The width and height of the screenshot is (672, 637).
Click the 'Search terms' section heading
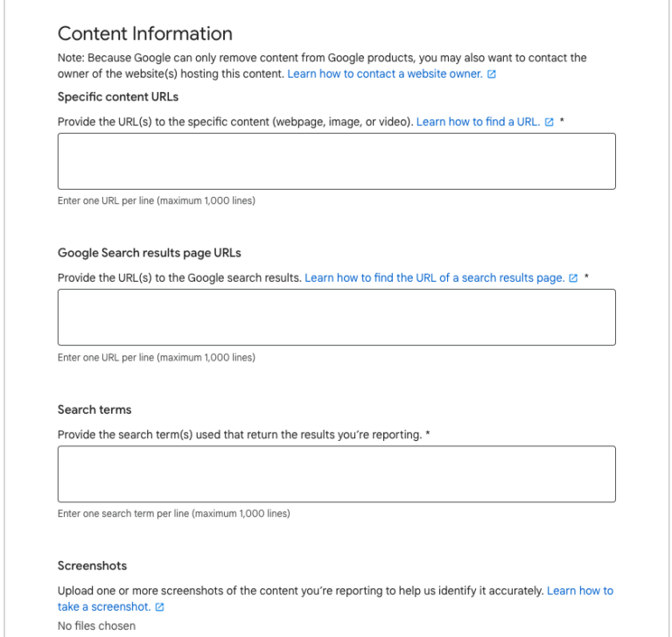(94, 409)
